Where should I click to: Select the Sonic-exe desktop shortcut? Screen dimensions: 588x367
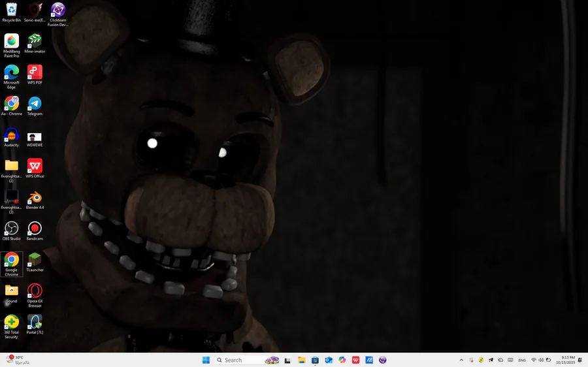[x=35, y=12]
